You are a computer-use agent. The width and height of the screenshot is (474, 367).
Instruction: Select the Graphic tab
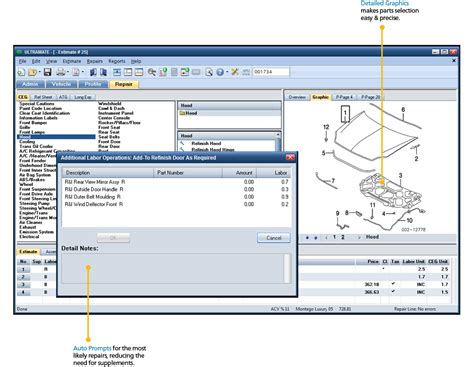[321, 97]
